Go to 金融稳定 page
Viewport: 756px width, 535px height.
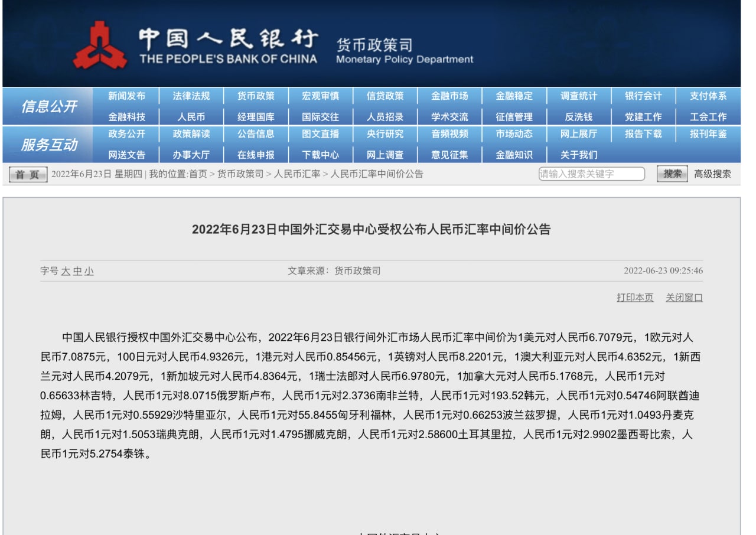coord(514,96)
